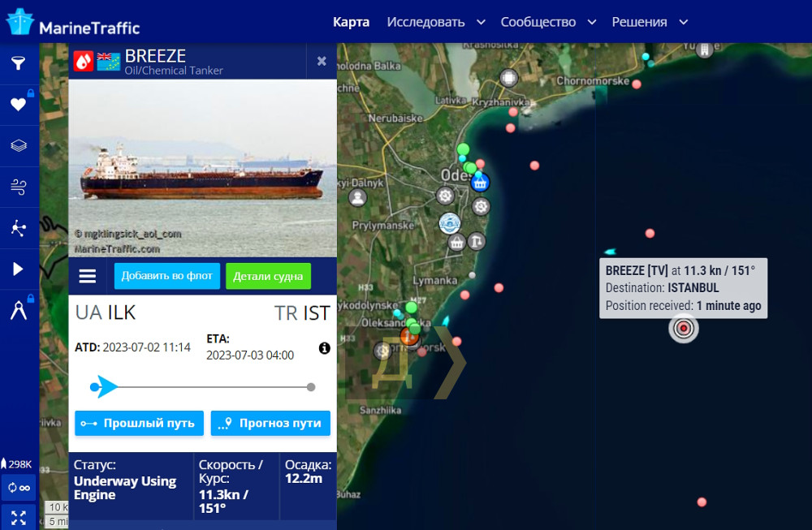Open the vessel filter funnel icon

[x=18, y=63]
